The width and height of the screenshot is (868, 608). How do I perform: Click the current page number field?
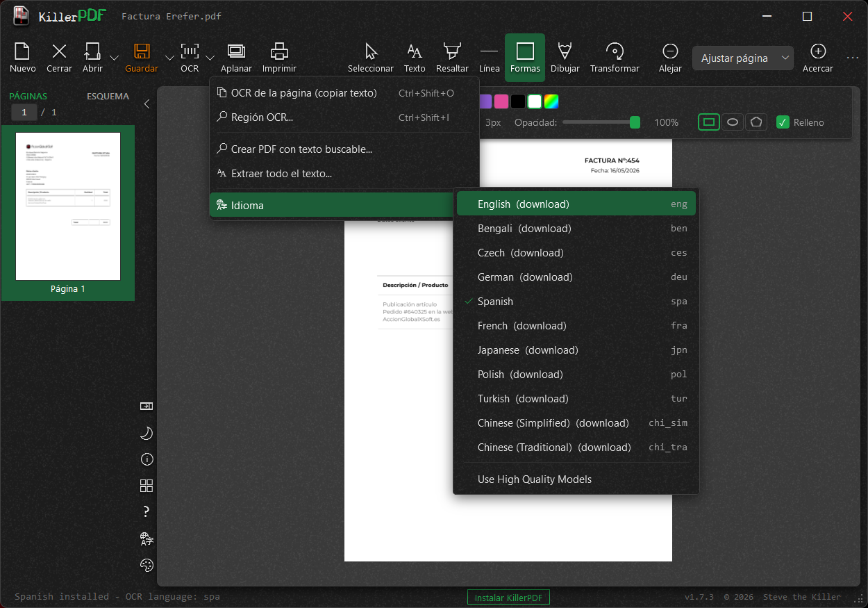click(x=24, y=112)
